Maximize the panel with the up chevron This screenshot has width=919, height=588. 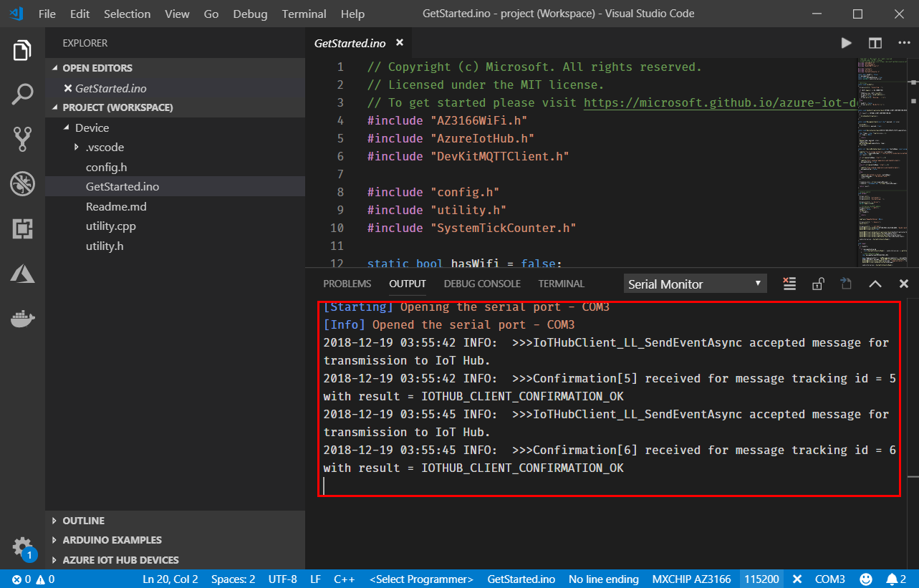click(875, 284)
